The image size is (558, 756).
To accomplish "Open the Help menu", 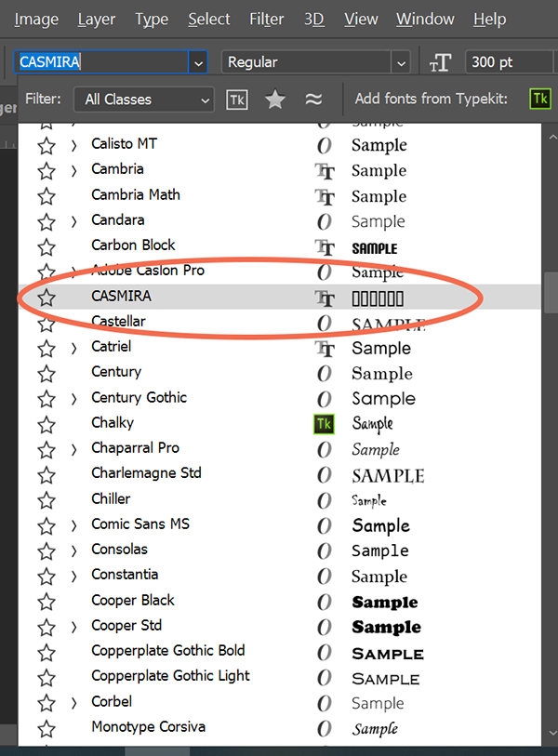I will click(x=489, y=20).
